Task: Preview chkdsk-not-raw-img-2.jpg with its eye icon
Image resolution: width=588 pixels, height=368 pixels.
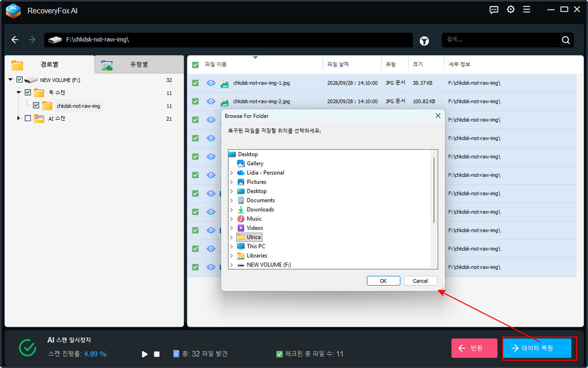Action: click(x=211, y=101)
